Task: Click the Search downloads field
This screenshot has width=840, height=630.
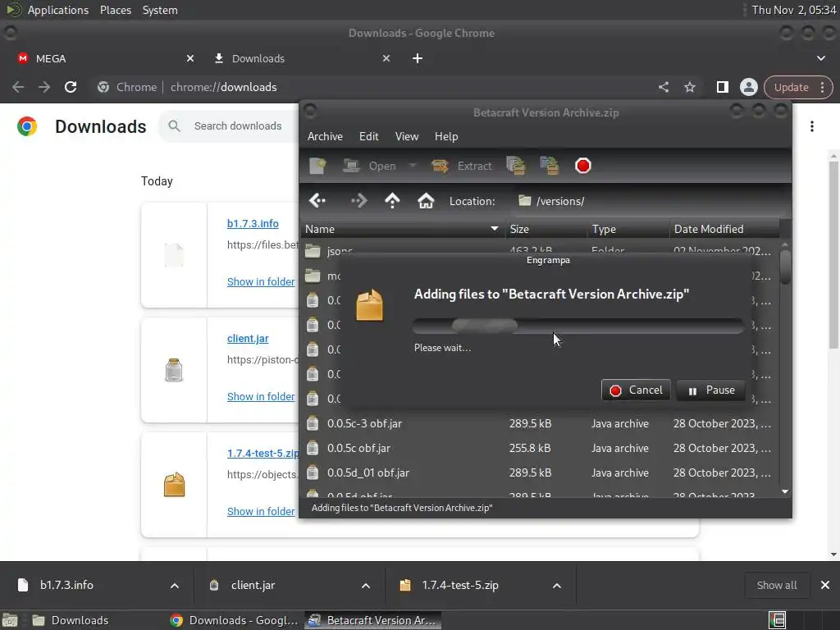Action: click(x=238, y=126)
